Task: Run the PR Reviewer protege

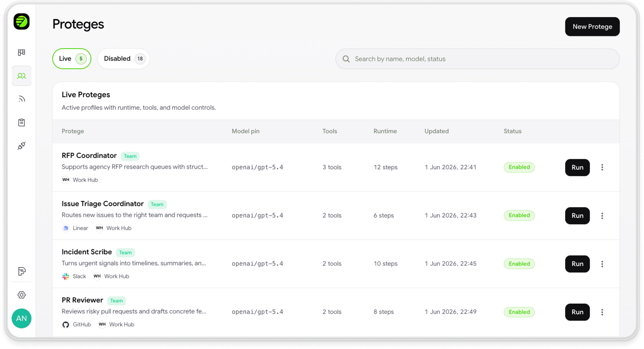Action: (x=577, y=312)
